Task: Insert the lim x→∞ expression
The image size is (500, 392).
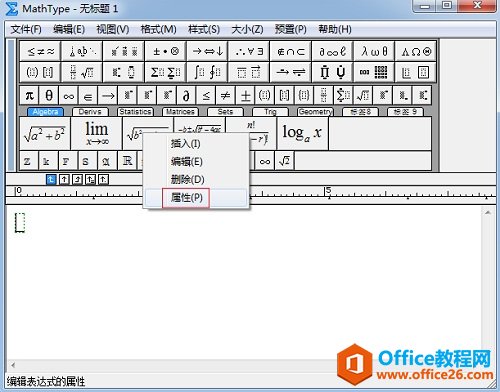Action: point(97,134)
